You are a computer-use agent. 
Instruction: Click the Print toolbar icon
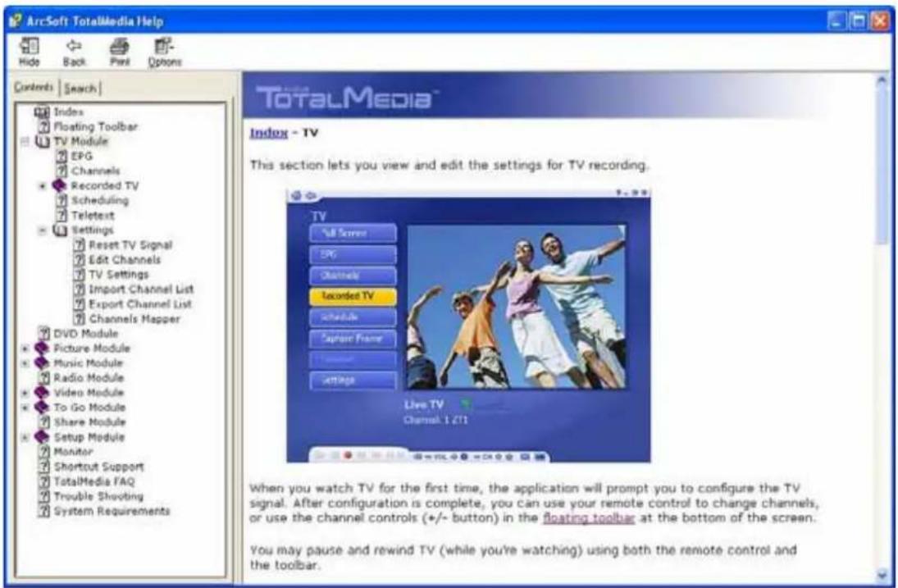pos(119,52)
